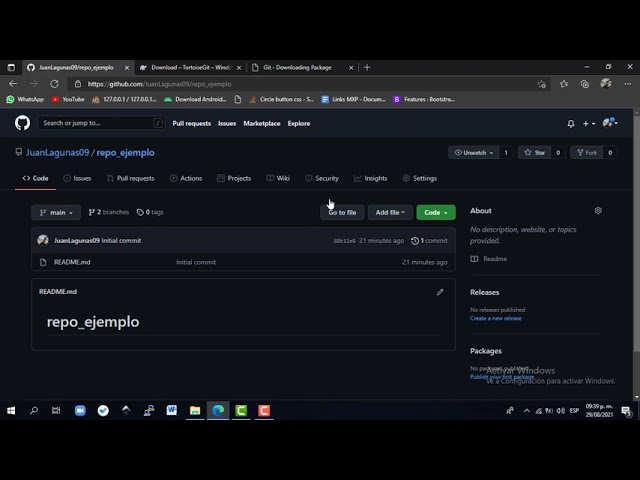
Task: Expand the main branch selector
Action: pyautogui.click(x=56, y=212)
